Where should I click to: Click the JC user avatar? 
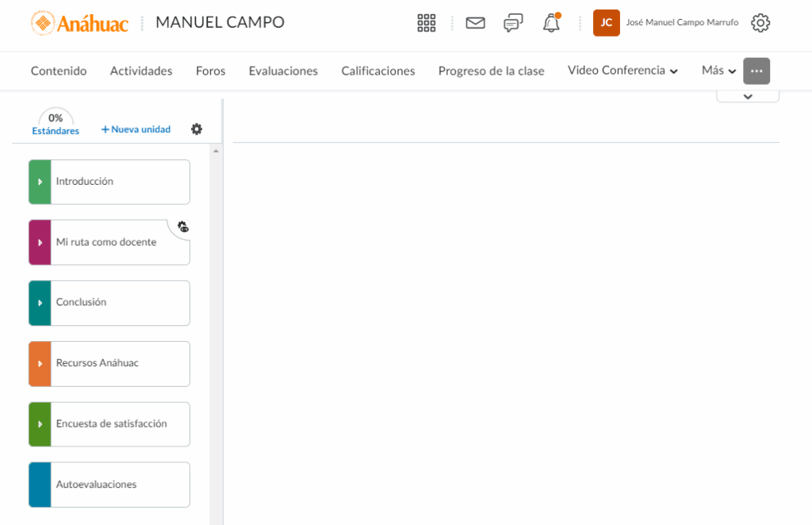coord(606,23)
